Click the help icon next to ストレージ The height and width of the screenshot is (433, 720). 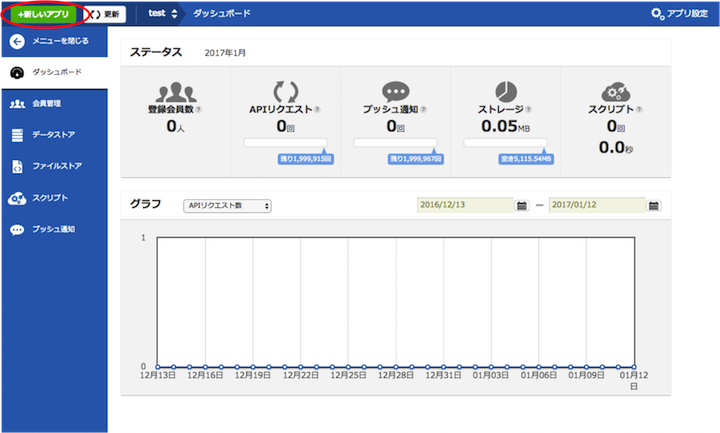(529, 110)
